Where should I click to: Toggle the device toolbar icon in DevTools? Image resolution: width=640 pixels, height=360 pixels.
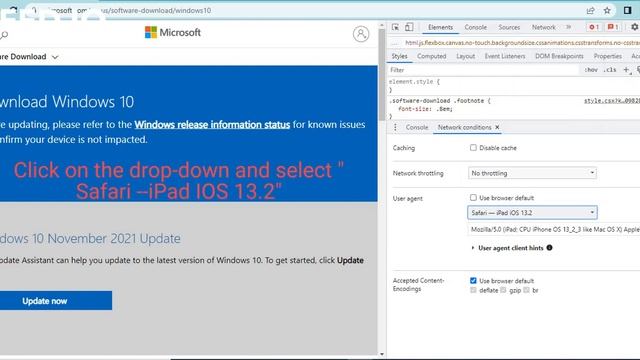click(409, 27)
